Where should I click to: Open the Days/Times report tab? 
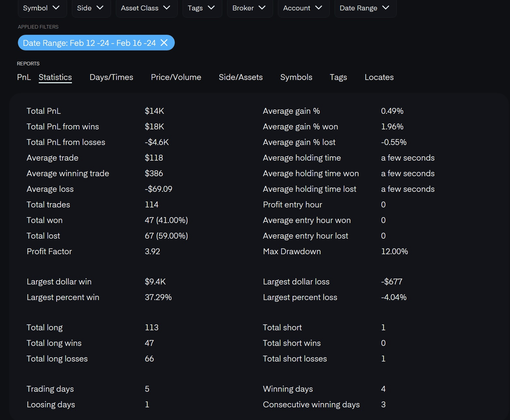(111, 77)
